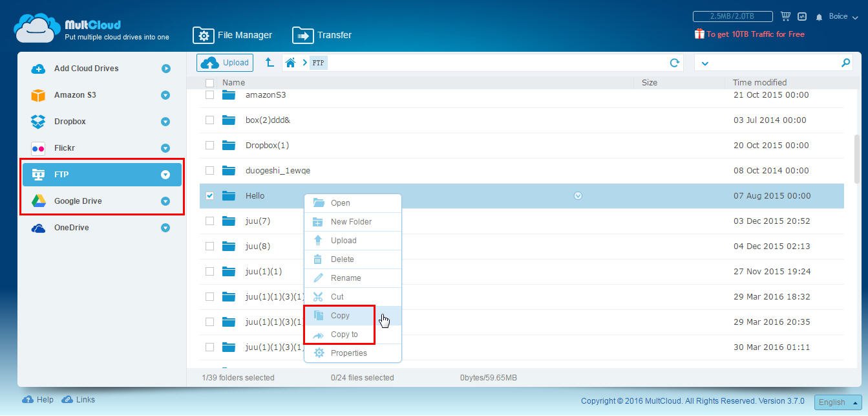This screenshot has width=868, height=416.
Task: Click the Flickr icon in sidebar
Action: pyautogui.click(x=38, y=148)
